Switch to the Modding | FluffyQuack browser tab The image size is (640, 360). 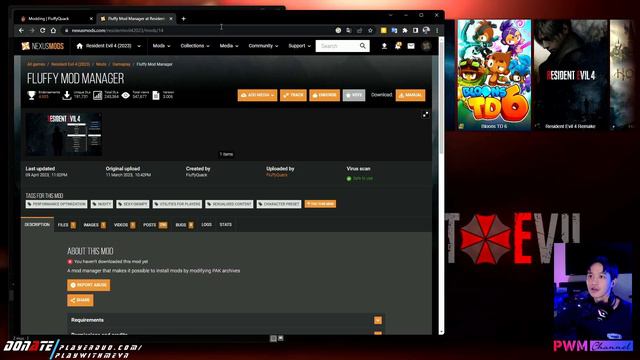pos(55,18)
